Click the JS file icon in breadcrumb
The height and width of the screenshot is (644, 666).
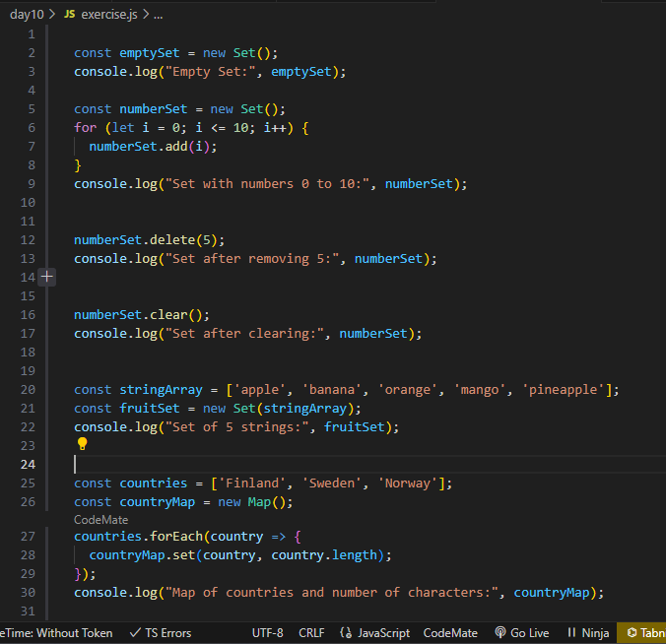tap(69, 14)
